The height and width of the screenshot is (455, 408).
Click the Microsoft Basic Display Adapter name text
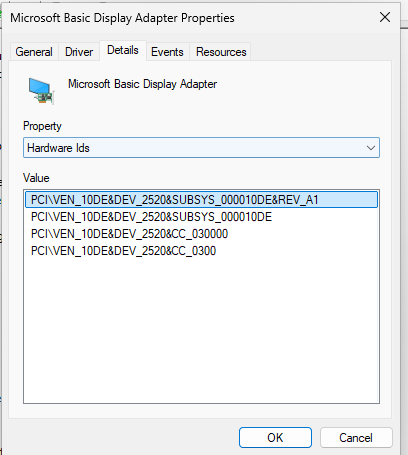(x=142, y=84)
